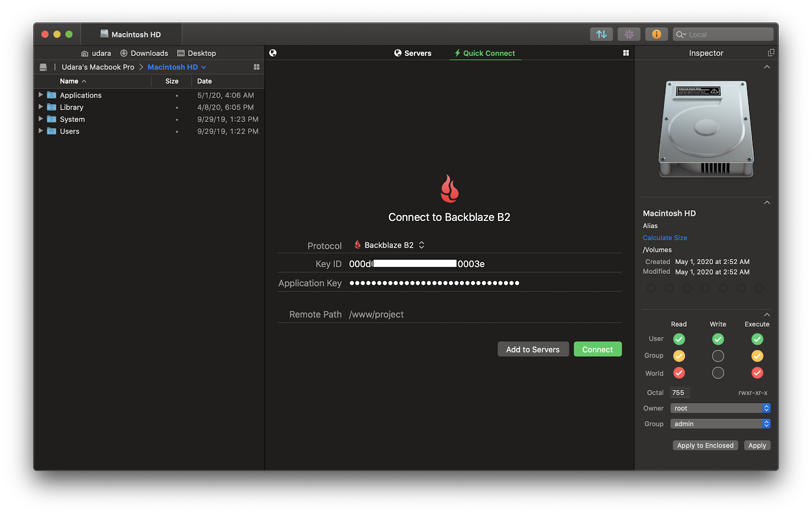Viewport: 812px width, 515px height.
Task: Collapse the permissions section chevron
Action: [767, 315]
